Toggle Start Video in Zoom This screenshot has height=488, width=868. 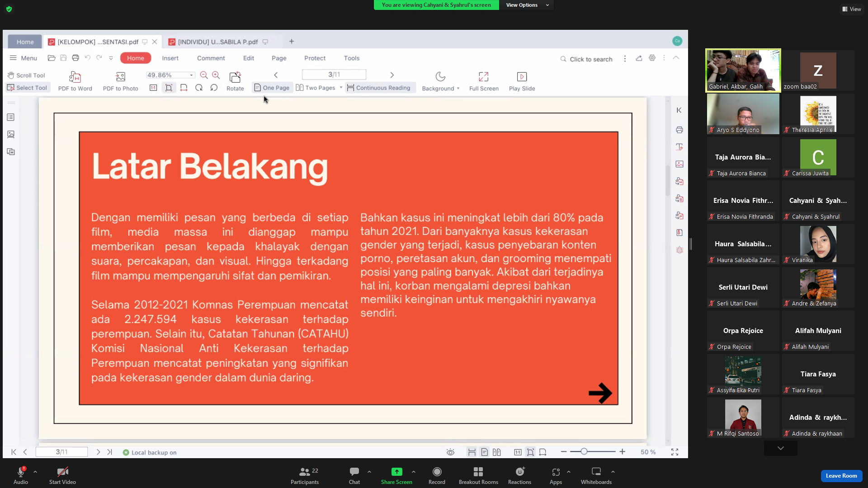click(62, 476)
